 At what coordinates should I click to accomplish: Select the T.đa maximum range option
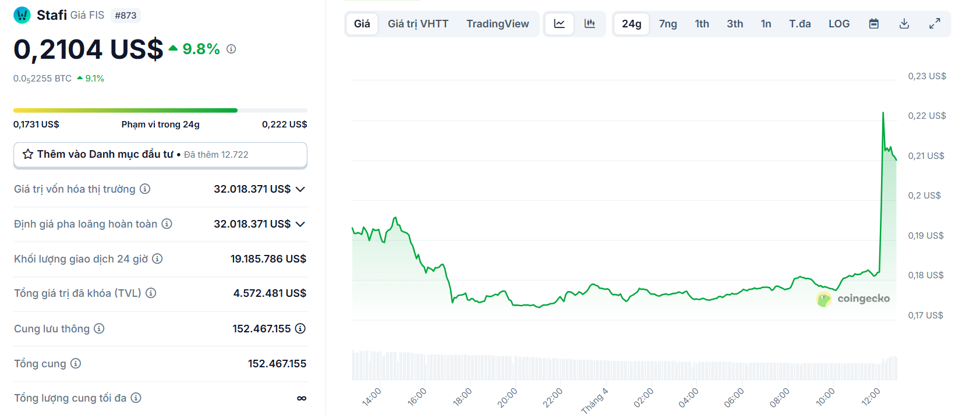pos(799,24)
